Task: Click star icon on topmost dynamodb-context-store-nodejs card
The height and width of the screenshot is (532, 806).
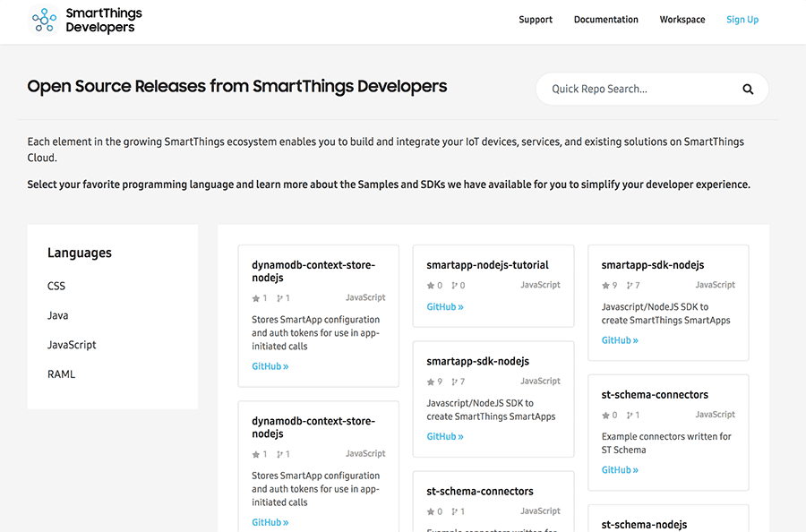Action: click(256, 298)
